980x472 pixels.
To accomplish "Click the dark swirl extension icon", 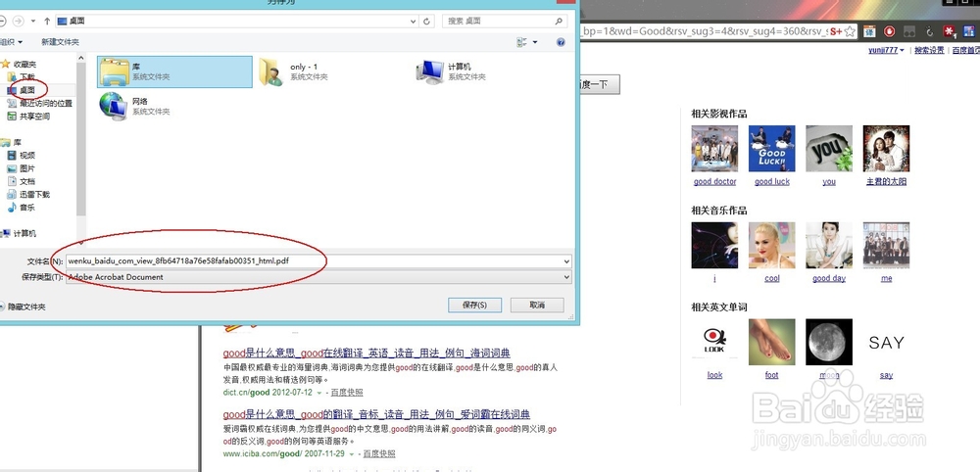I will [930, 31].
